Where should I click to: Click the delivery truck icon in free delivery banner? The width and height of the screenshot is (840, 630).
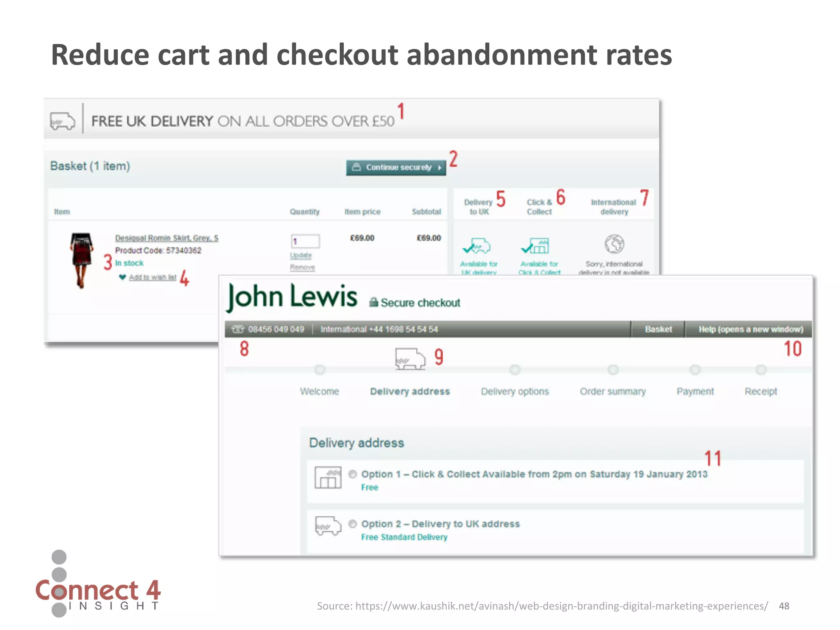[x=62, y=121]
